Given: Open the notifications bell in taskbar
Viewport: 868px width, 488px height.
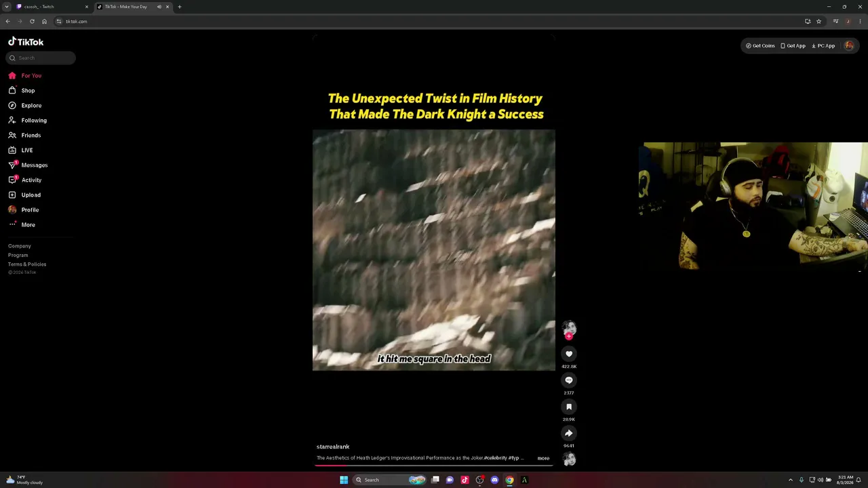Looking at the screenshot, I should tap(859, 480).
